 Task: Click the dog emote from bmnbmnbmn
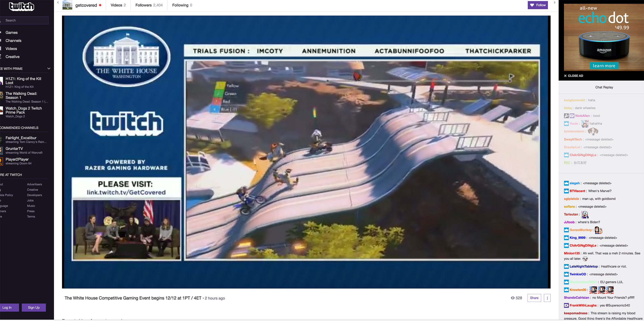point(593,131)
